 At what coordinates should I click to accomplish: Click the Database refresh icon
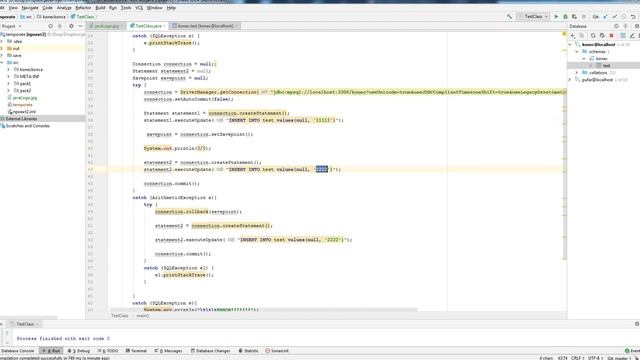[x=593, y=36]
